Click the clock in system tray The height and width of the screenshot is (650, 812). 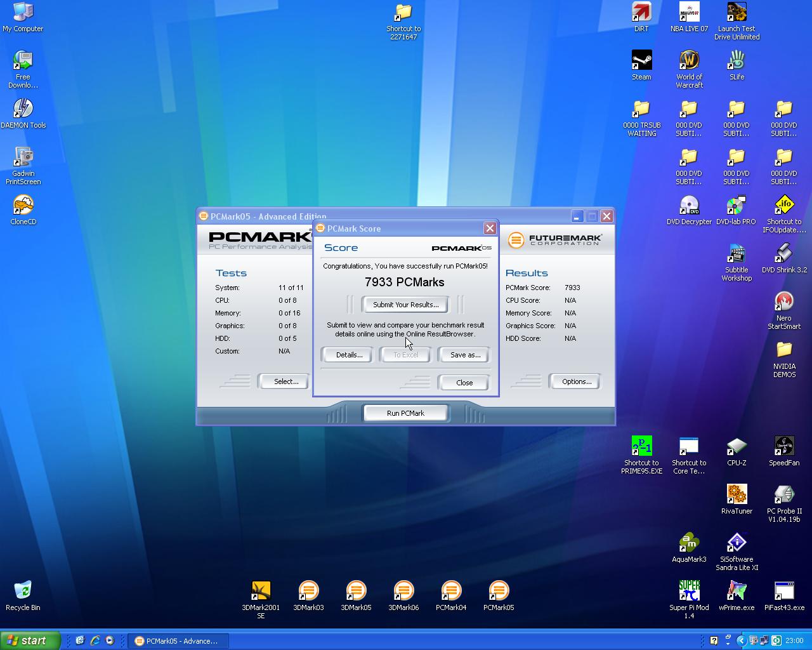[794, 640]
